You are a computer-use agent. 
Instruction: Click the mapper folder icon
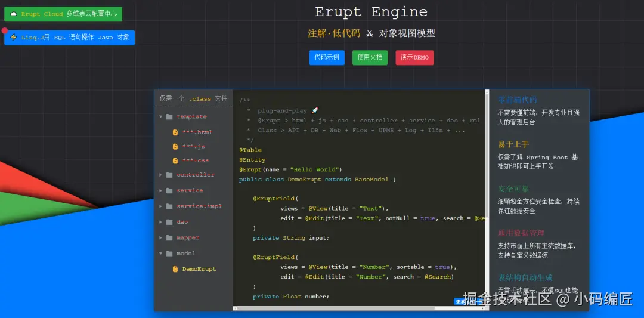point(169,238)
